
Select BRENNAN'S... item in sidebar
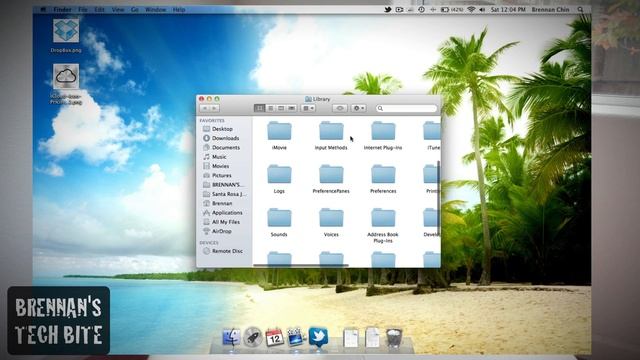pos(224,185)
